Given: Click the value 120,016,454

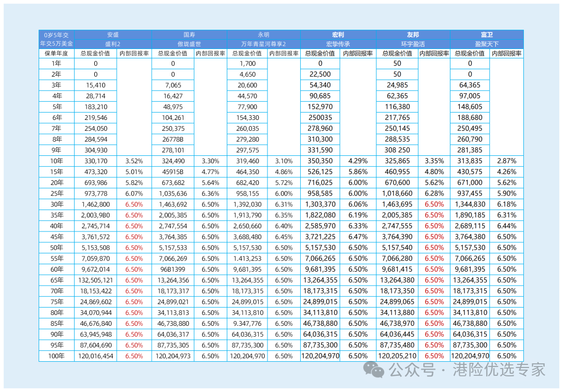Looking at the screenshot, I should click(95, 356).
